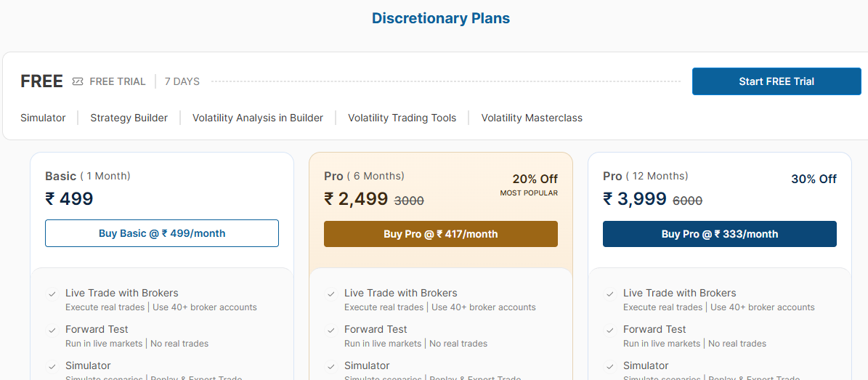Image resolution: width=868 pixels, height=380 pixels.
Task: Select Strategy Builder feature in free plan
Action: point(129,118)
